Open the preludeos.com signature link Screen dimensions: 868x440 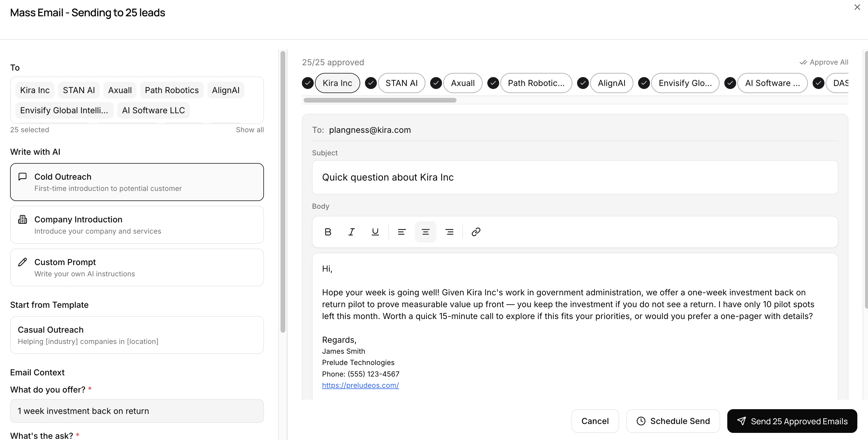pyautogui.click(x=360, y=385)
